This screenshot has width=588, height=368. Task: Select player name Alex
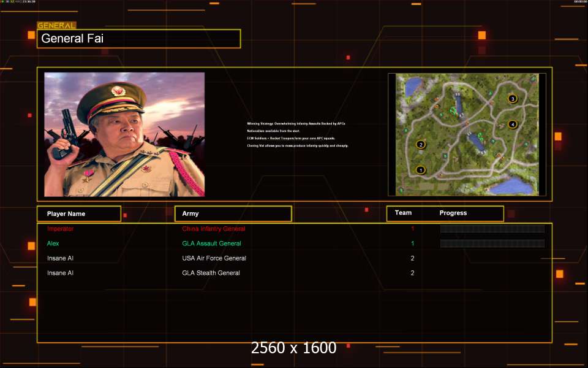[x=53, y=243]
